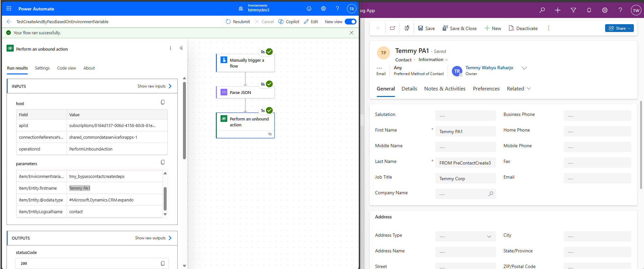Click Save & Close on the contact

coord(459,28)
